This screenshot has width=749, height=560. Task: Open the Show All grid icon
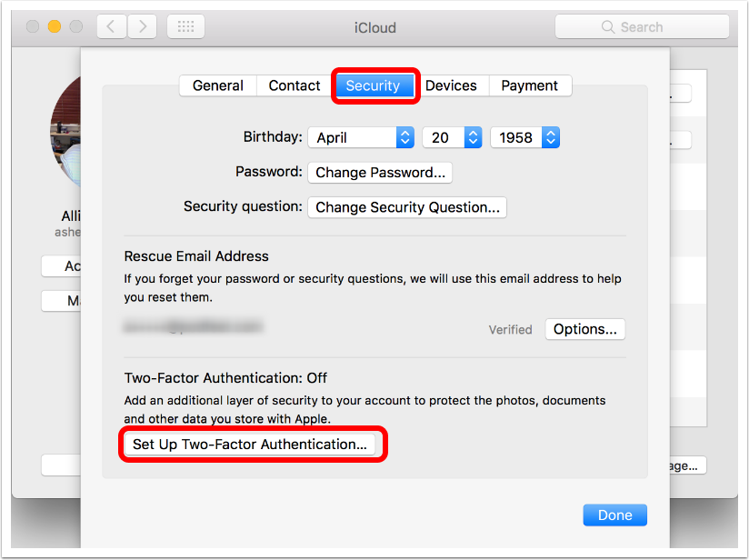pos(185,26)
